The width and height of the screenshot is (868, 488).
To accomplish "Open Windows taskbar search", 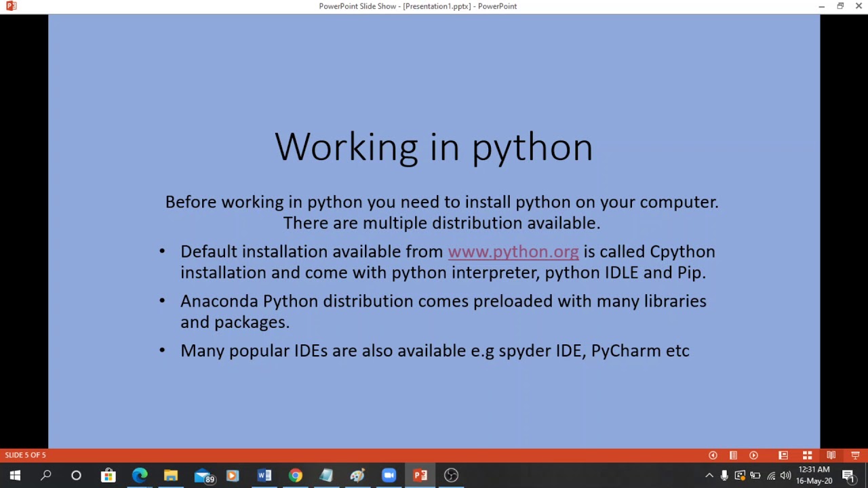I will point(45,475).
